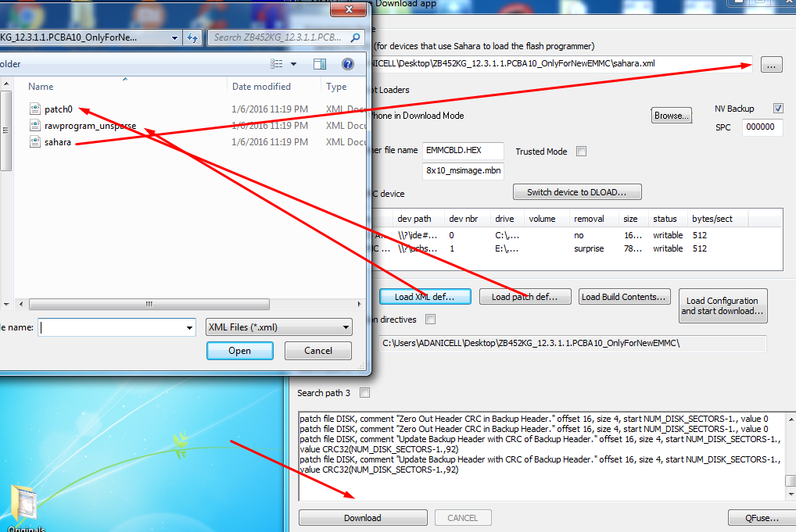Sort files by Date modified column

tap(261, 87)
